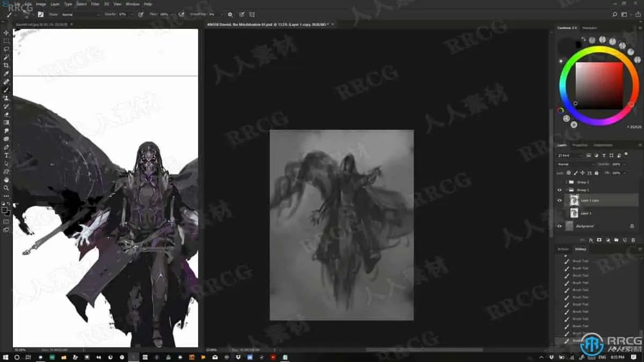Select the History Brush tool

[6, 106]
